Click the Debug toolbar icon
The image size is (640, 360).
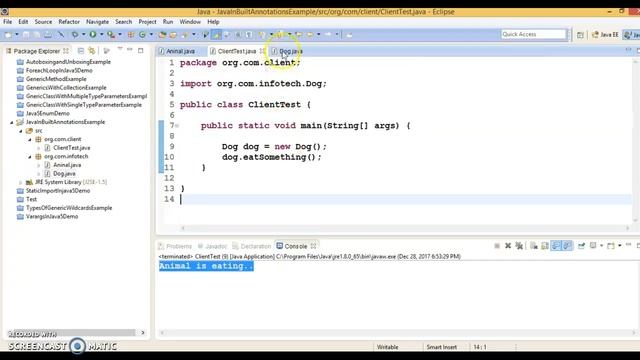point(75,35)
